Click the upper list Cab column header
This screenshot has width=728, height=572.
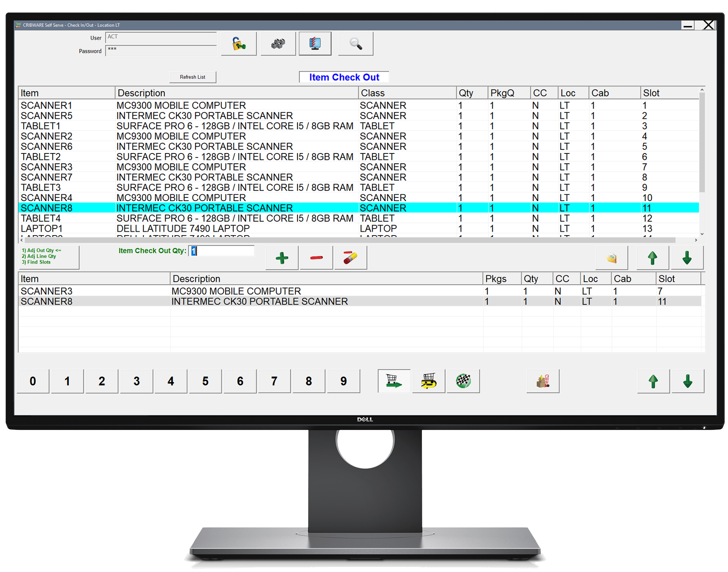(614, 93)
